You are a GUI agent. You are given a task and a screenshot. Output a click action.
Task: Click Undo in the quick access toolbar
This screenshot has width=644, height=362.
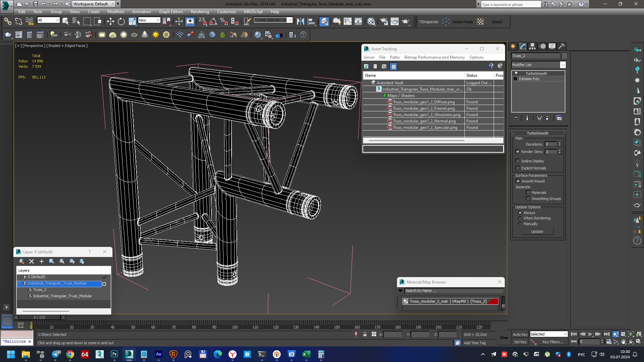[44, 4]
